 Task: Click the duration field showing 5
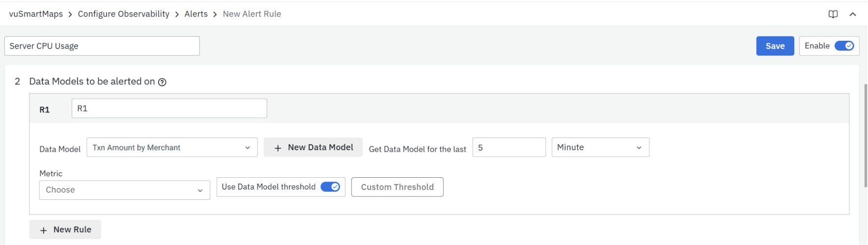tap(508, 147)
